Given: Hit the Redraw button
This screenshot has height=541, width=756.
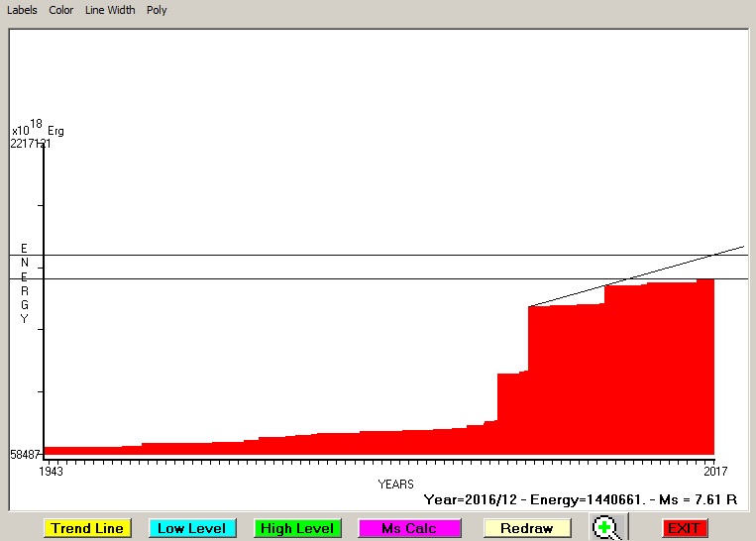Looking at the screenshot, I should tap(526, 528).
